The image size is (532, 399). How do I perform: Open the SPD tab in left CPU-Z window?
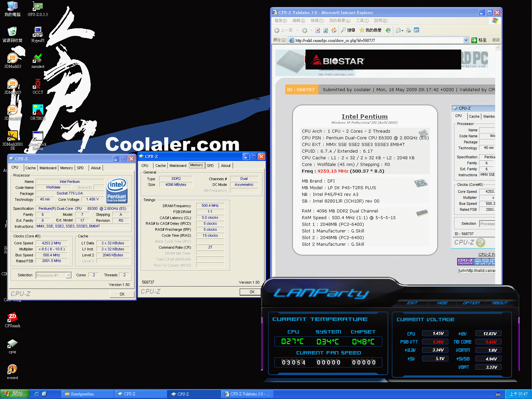pyautogui.click(x=80, y=168)
